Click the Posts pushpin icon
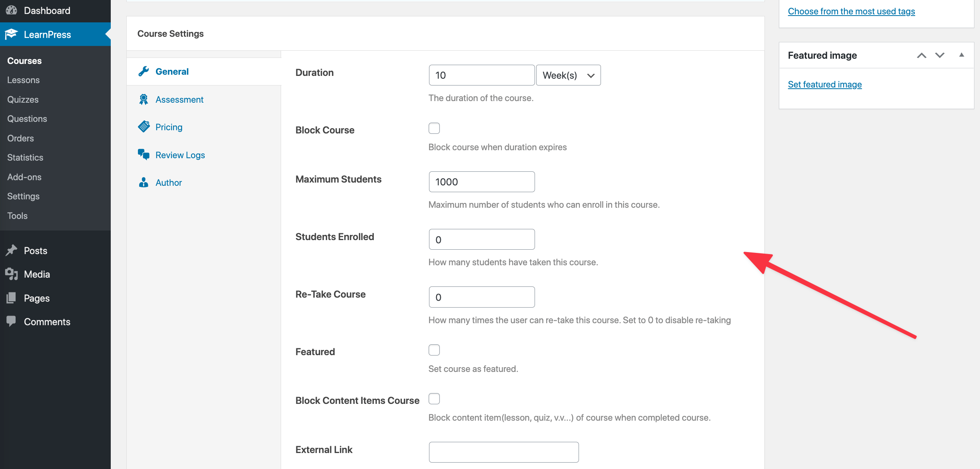 pos(12,250)
